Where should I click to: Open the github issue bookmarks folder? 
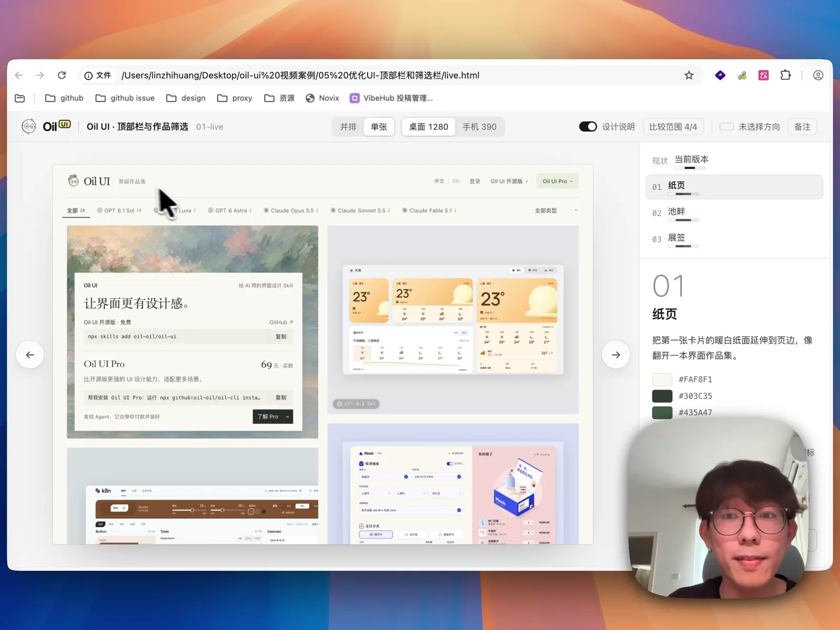pyautogui.click(x=125, y=98)
